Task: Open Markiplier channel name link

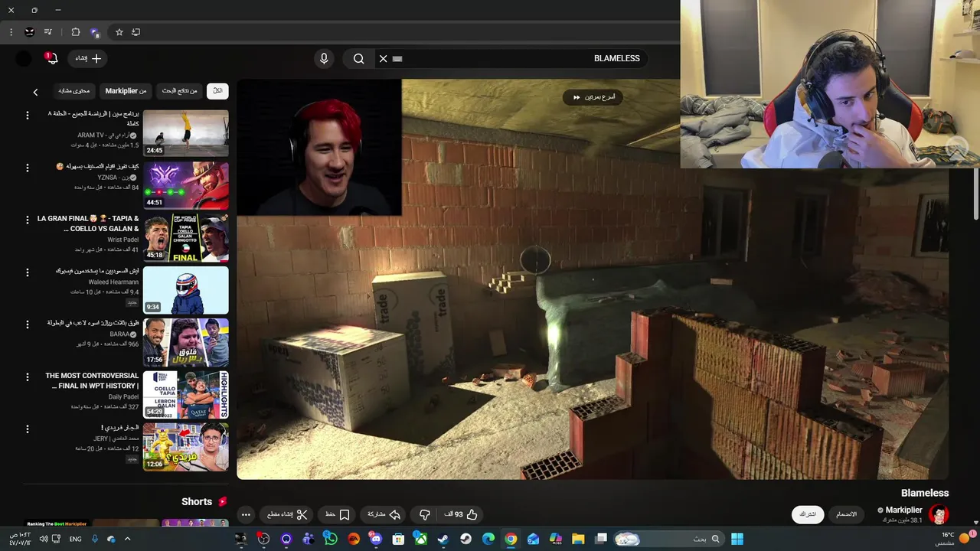Action: (x=903, y=510)
